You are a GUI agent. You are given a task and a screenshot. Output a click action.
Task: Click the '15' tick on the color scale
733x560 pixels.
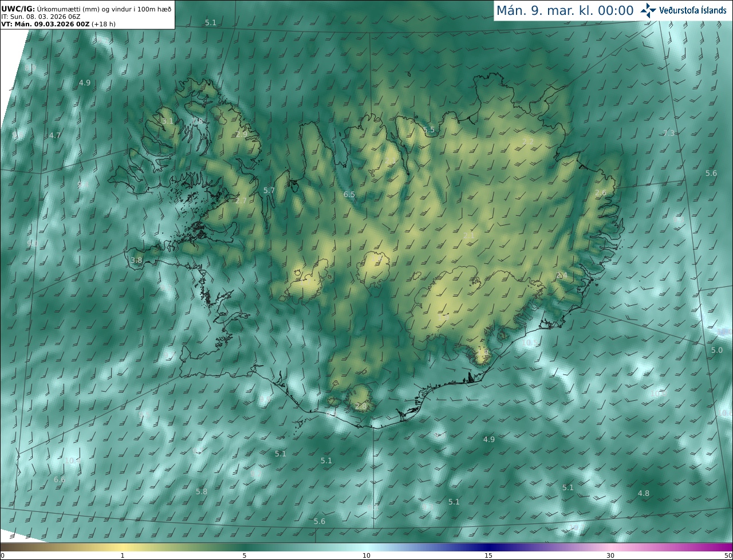click(488, 555)
